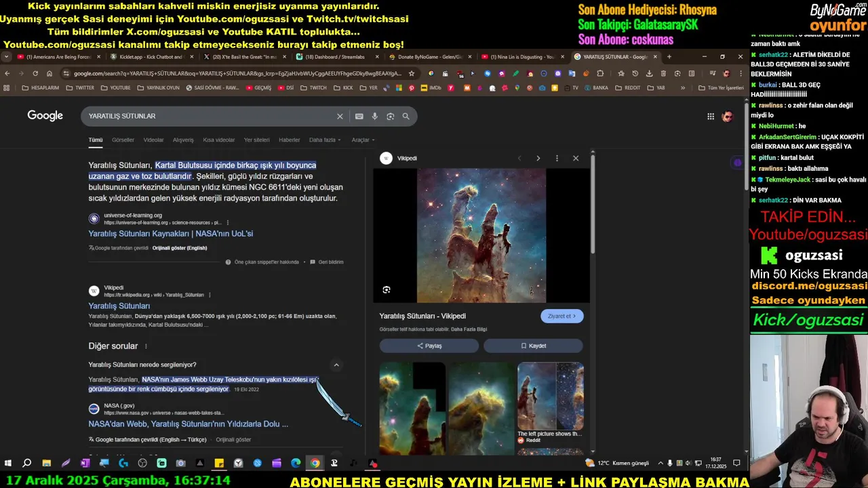Open a new Chrome tab

[x=669, y=57]
